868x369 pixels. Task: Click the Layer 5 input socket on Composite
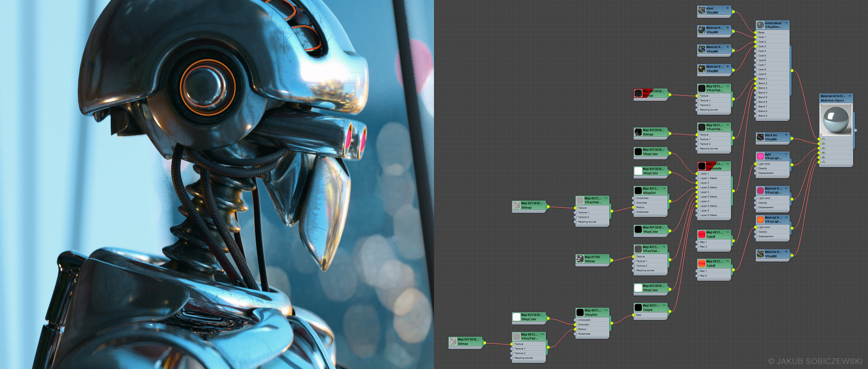(x=697, y=211)
